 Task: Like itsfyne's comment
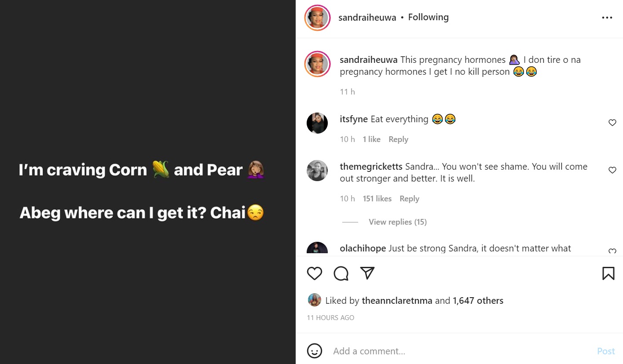click(x=612, y=123)
